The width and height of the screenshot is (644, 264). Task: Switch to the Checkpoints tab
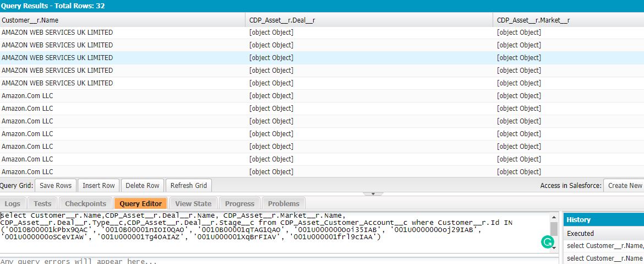(x=85, y=203)
